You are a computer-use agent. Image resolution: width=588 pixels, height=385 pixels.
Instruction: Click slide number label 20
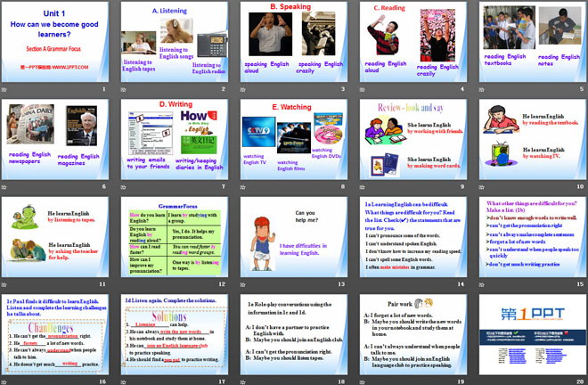coord(580,381)
